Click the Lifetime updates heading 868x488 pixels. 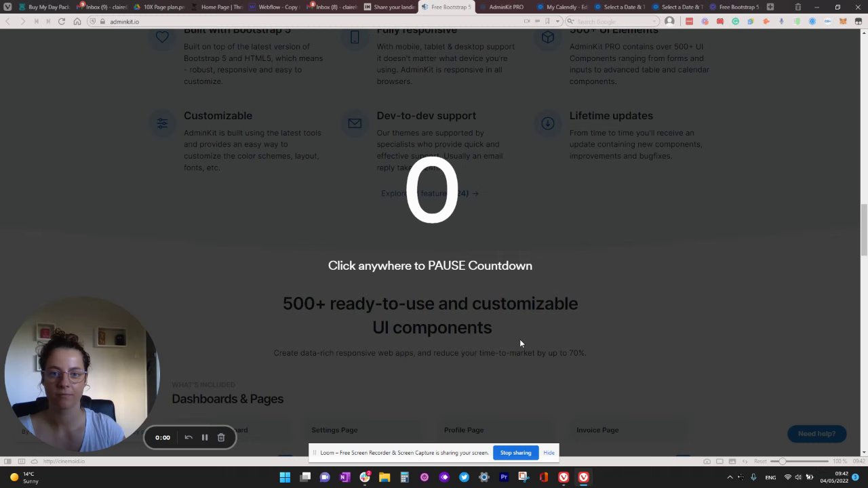(x=611, y=116)
